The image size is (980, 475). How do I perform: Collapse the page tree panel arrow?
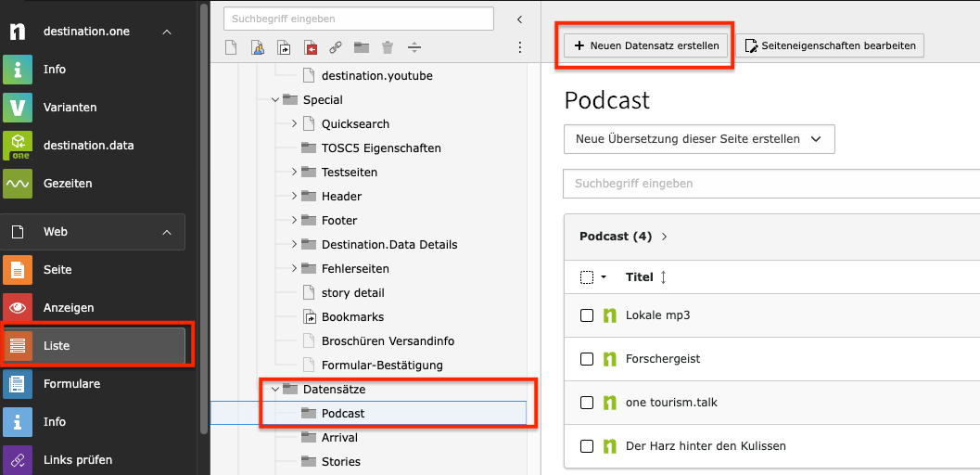click(x=519, y=19)
